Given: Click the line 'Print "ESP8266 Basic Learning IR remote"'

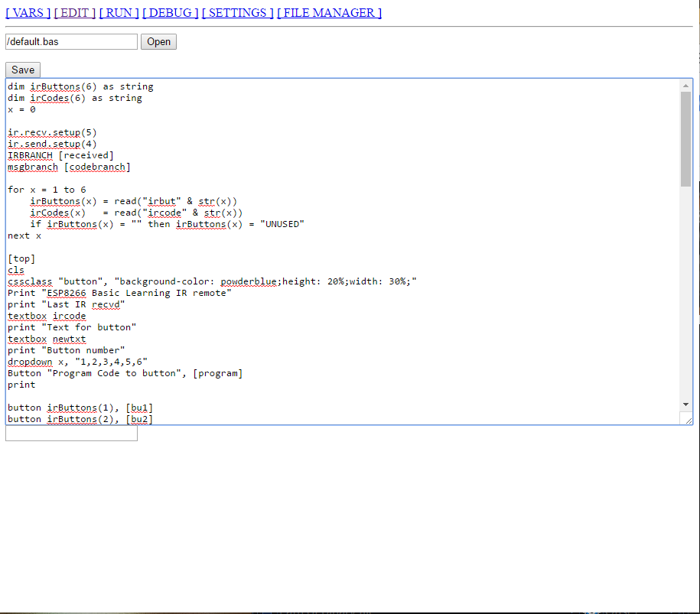Looking at the screenshot, I should pos(119,293).
